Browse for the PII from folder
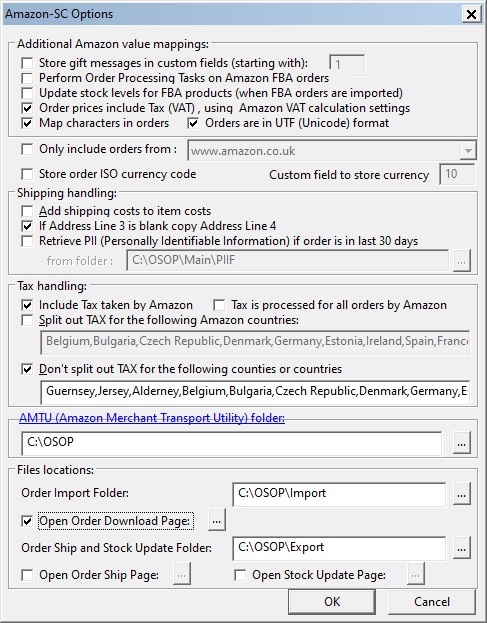This screenshot has width=487, height=623. coord(462,261)
